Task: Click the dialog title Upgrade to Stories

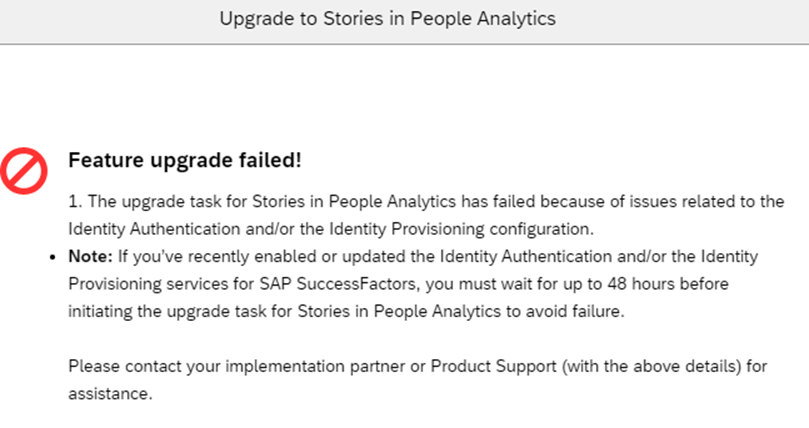Action: pyautogui.click(x=387, y=19)
